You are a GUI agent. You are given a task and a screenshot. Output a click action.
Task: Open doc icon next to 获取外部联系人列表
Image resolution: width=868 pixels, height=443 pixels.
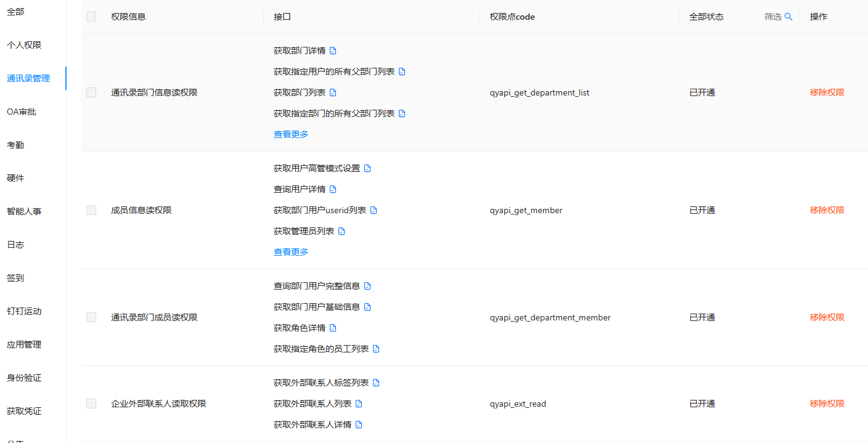click(360, 404)
